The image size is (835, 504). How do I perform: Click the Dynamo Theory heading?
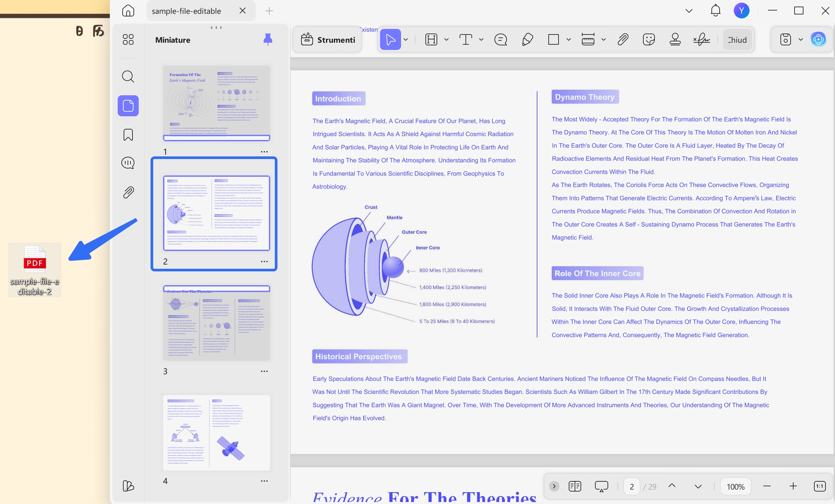pyautogui.click(x=585, y=97)
